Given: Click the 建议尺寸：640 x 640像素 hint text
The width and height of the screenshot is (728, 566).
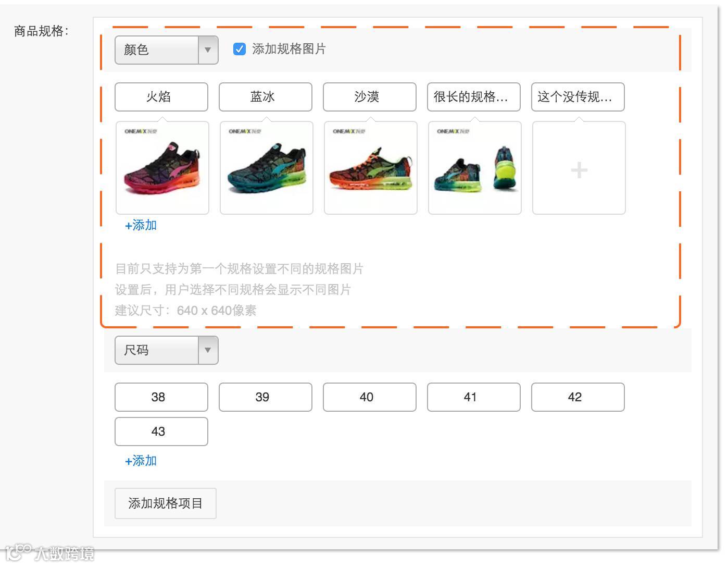Looking at the screenshot, I should coord(185,311).
